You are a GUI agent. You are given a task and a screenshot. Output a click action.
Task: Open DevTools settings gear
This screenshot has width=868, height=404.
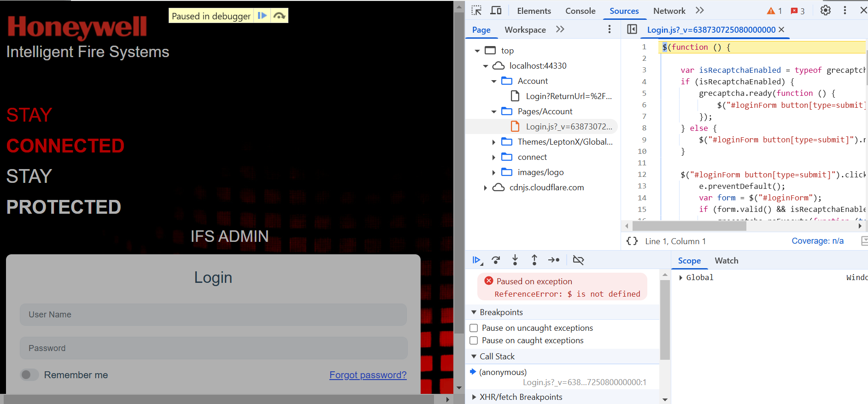click(825, 10)
